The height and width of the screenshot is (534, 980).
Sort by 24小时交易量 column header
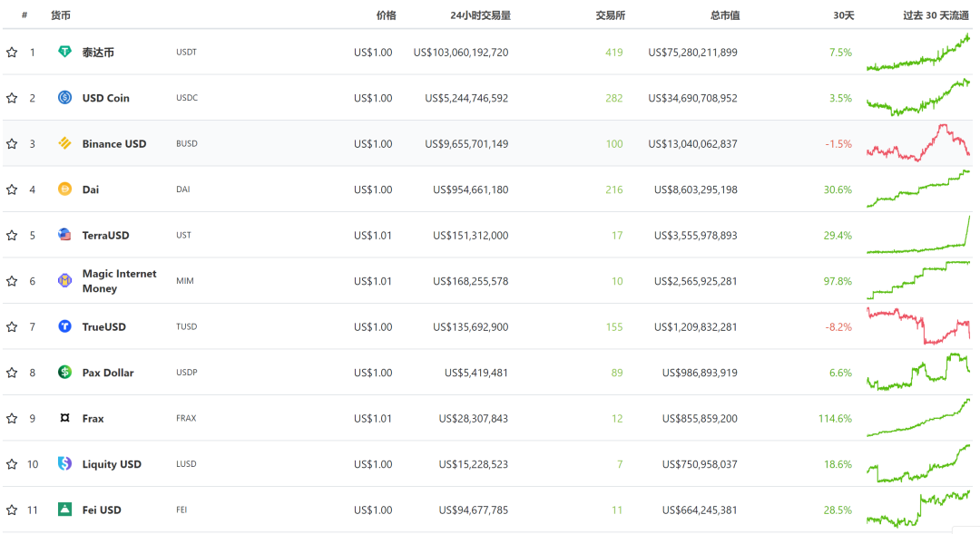pos(480,15)
